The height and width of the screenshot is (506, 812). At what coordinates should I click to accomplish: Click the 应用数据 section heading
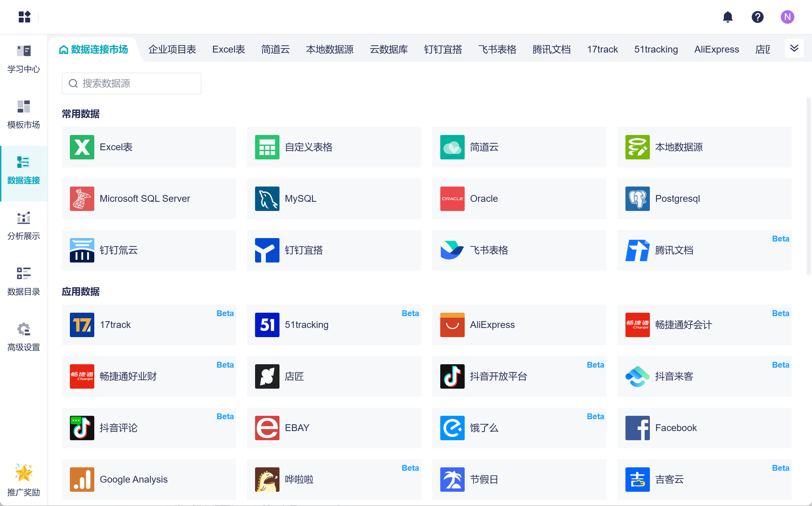tap(81, 292)
